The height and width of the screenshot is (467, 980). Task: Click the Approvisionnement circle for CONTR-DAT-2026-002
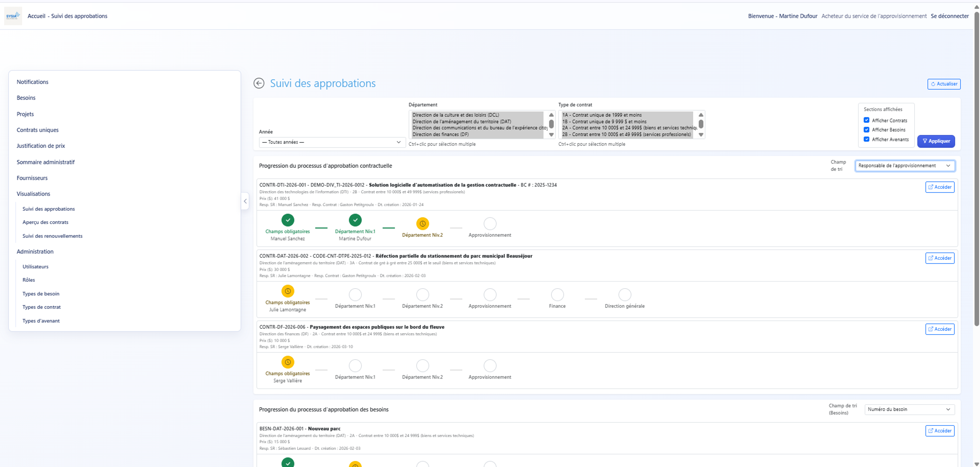coord(490,295)
